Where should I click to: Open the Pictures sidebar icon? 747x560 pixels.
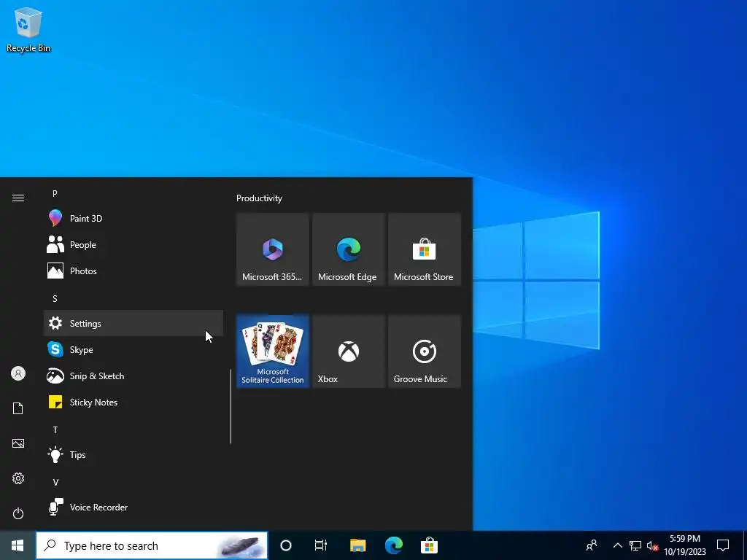(x=18, y=443)
